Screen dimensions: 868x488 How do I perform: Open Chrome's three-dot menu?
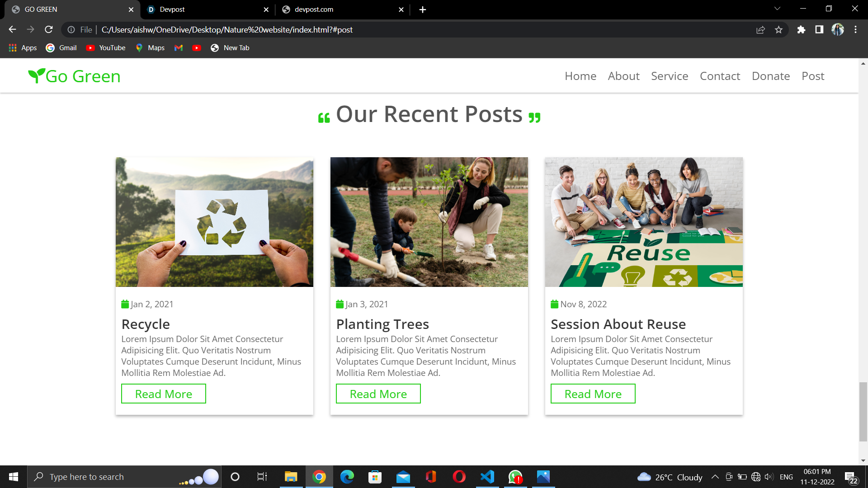[x=855, y=30]
